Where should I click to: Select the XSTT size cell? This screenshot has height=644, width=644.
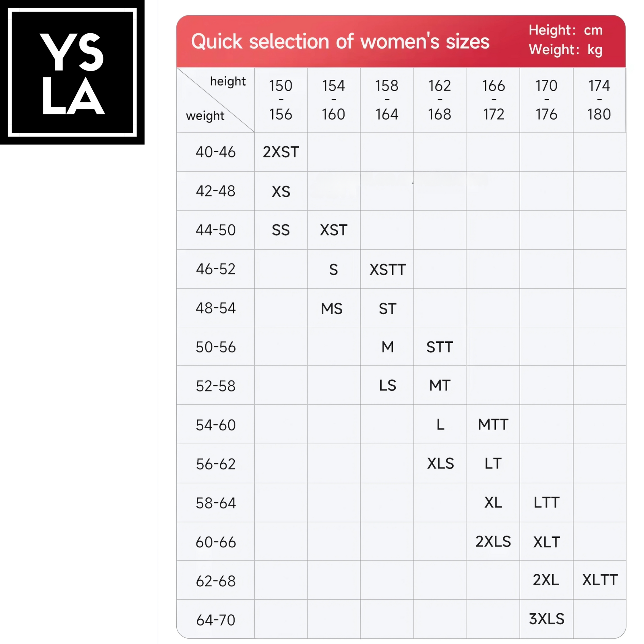tap(387, 269)
